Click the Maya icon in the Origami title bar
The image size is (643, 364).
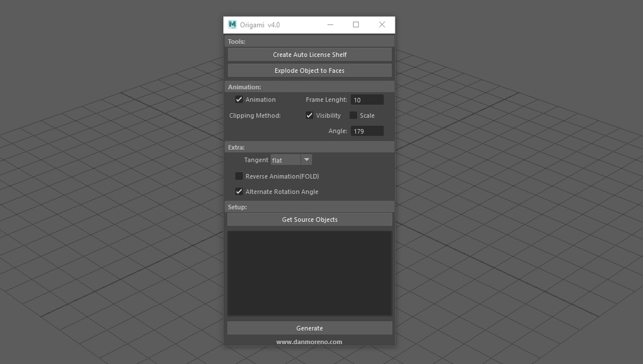coord(232,24)
